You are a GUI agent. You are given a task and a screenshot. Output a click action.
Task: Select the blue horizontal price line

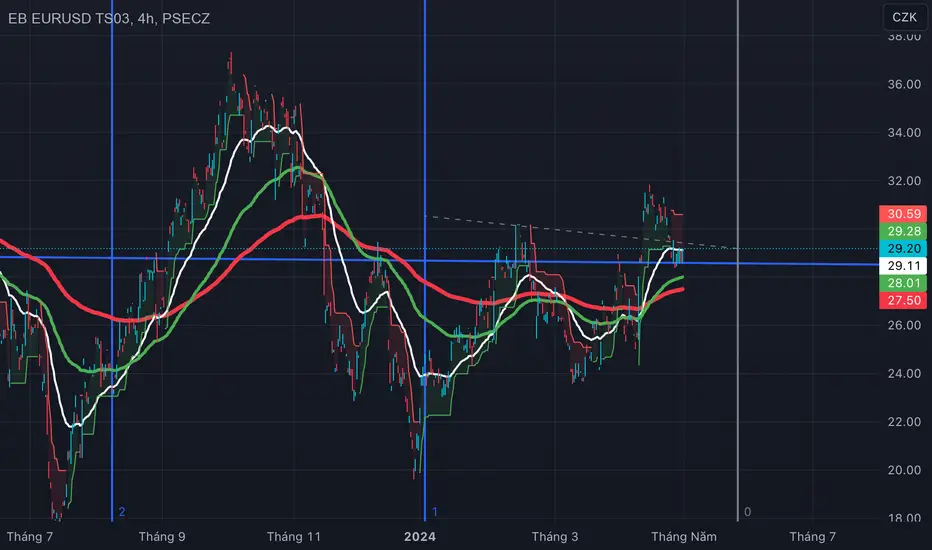tap(440, 261)
